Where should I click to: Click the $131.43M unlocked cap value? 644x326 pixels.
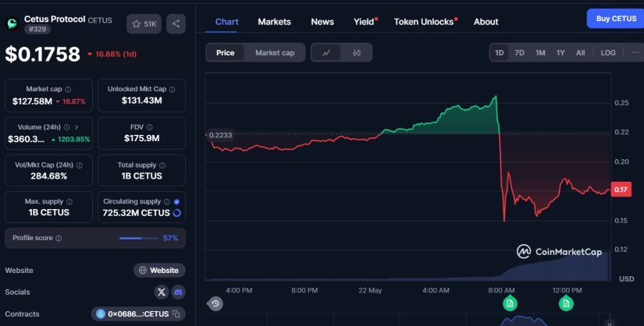tap(142, 101)
